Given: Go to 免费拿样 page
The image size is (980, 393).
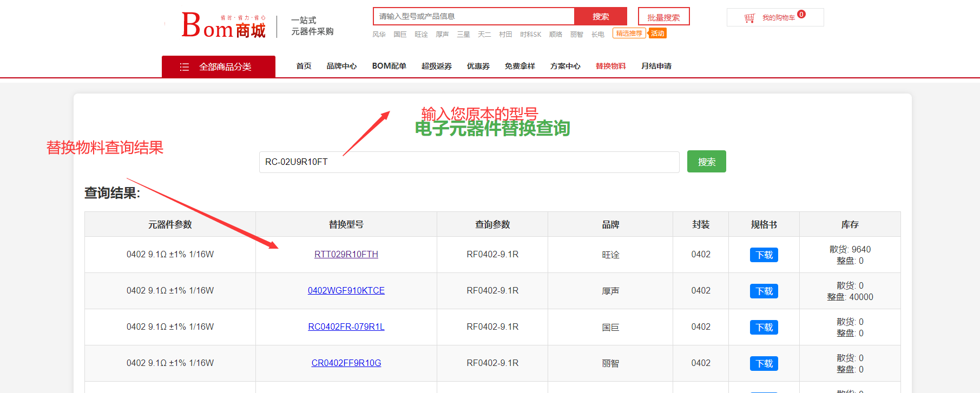Looking at the screenshot, I should pyautogui.click(x=519, y=66).
